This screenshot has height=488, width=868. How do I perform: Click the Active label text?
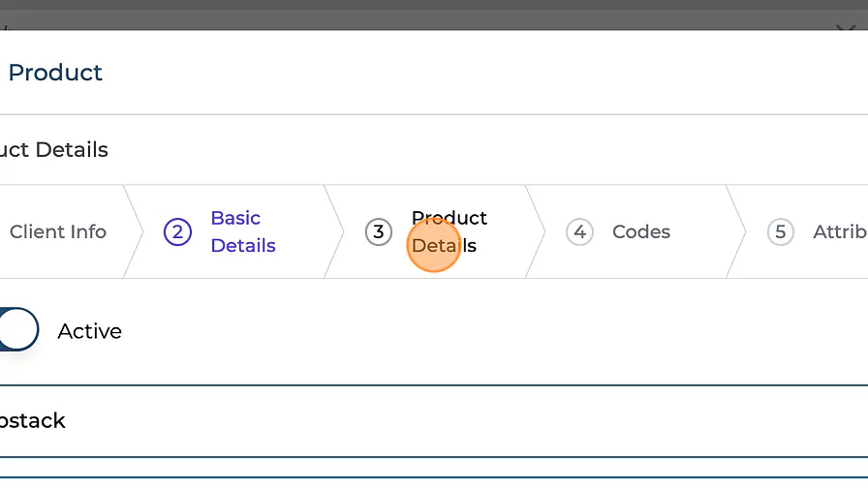(89, 331)
